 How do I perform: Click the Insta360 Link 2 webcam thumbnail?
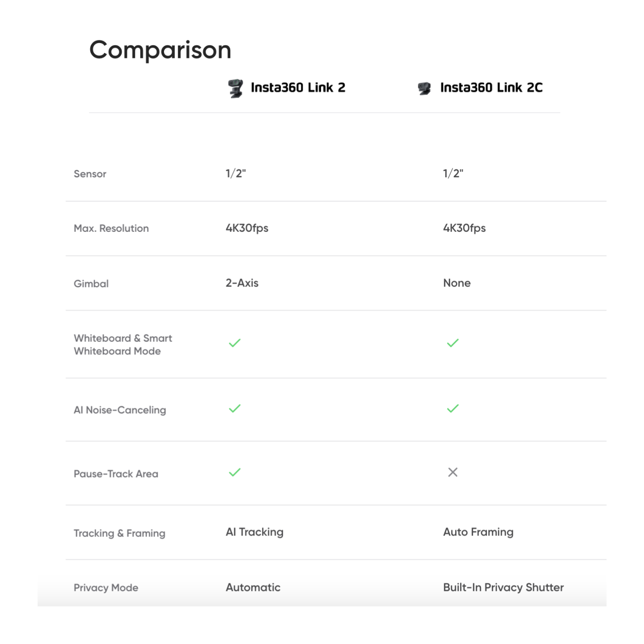pyautogui.click(x=235, y=88)
